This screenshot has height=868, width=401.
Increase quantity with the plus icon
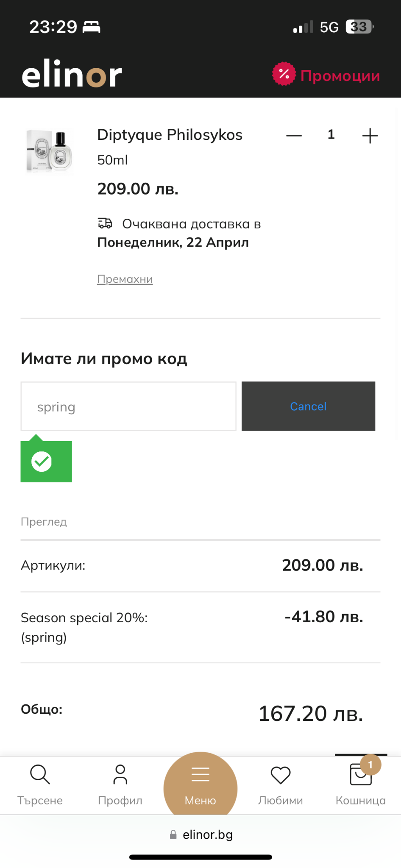click(x=370, y=136)
